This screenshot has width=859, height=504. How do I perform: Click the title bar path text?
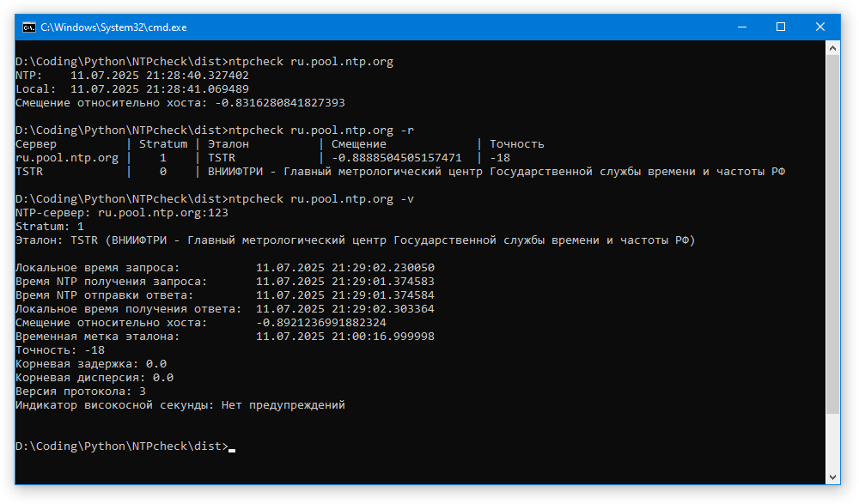pyautogui.click(x=114, y=27)
